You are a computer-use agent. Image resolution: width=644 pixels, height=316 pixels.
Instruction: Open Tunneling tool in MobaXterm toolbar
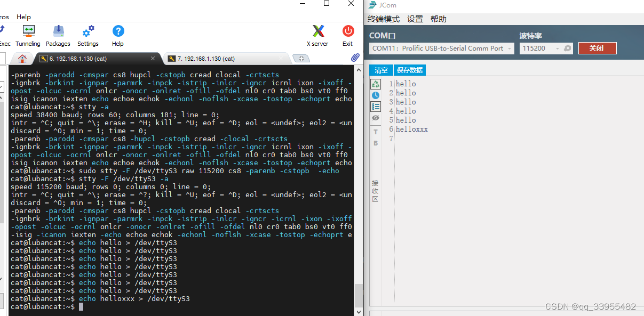tap(28, 36)
